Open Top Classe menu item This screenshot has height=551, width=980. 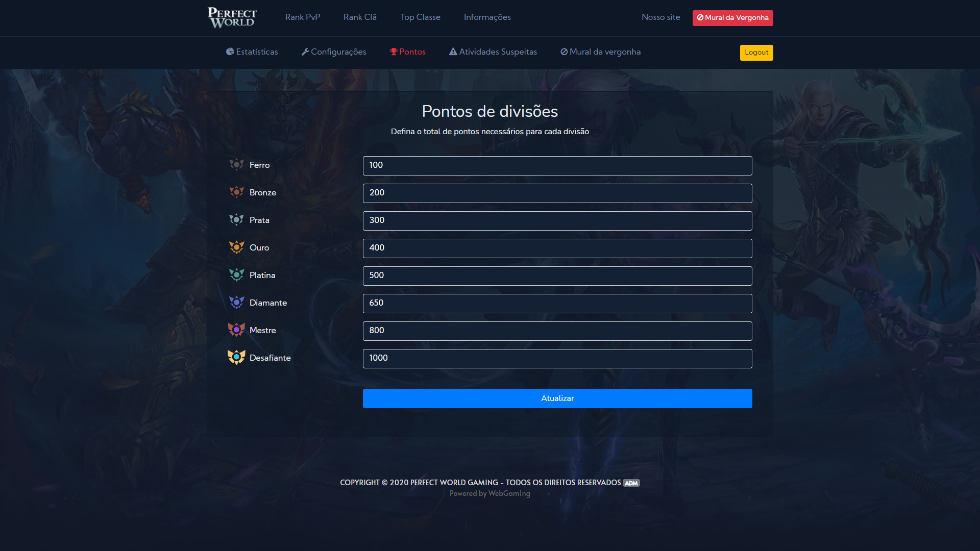pos(420,17)
